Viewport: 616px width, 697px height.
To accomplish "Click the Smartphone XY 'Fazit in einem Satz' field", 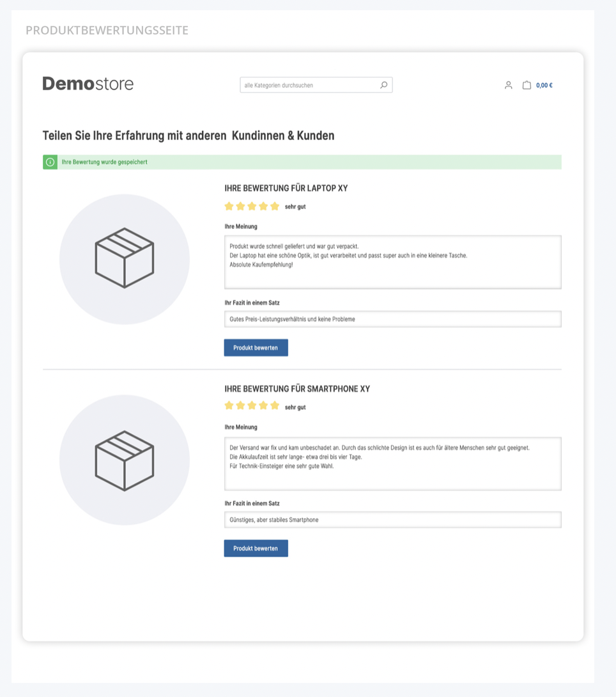I will point(392,520).
